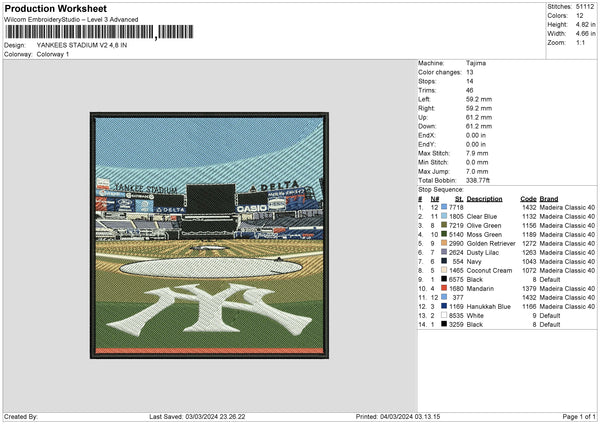Click the 'Colorway 1' value

53,54
